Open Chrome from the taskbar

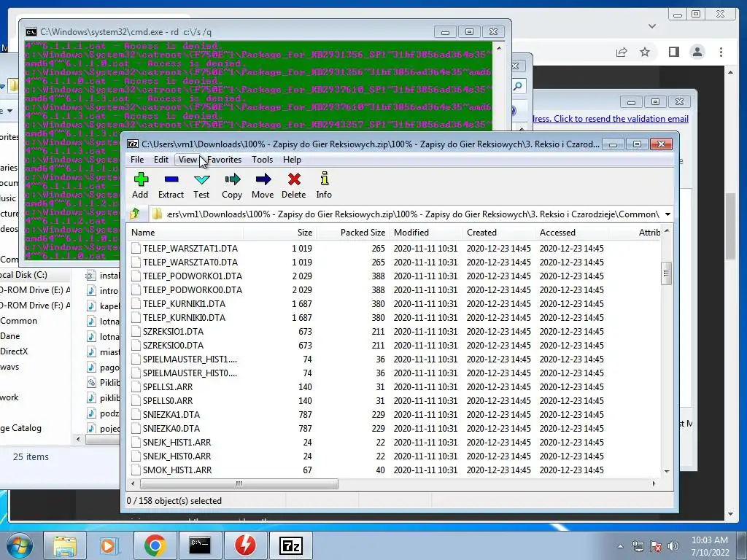[155, 545]
